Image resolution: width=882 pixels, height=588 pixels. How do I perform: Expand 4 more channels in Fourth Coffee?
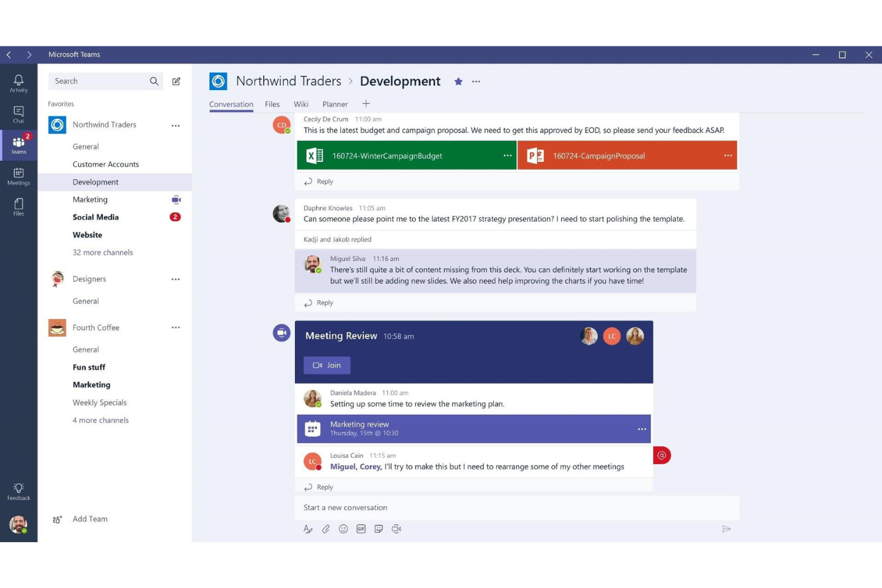pos(100,421)
